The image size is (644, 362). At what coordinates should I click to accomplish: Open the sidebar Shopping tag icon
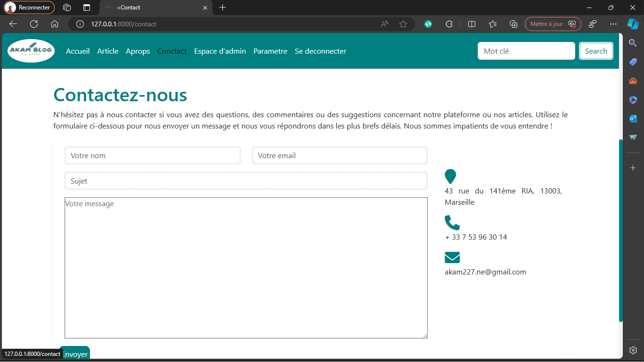pyautogui.click(x=633, y=62)
